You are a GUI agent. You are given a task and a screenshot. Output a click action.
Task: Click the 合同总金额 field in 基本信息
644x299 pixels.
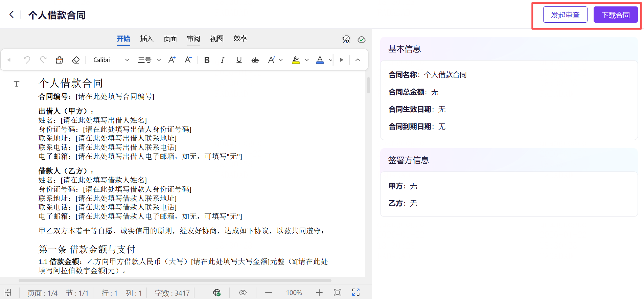414,92
